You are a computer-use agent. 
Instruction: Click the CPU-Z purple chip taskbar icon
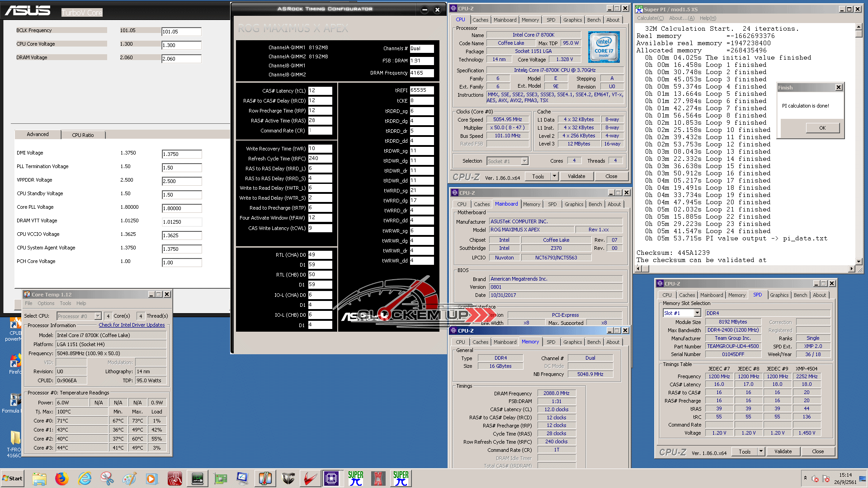point(331,479)
